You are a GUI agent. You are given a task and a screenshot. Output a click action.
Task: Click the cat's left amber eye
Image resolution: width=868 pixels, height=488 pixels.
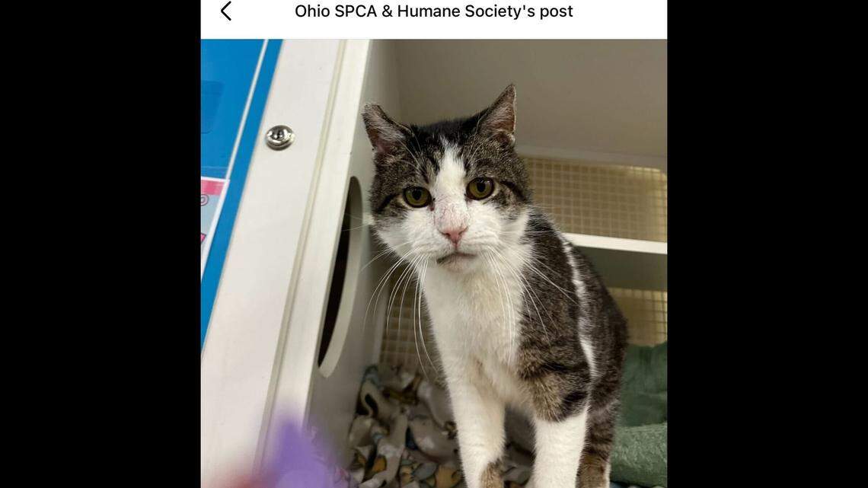click(x=416, y=196)
